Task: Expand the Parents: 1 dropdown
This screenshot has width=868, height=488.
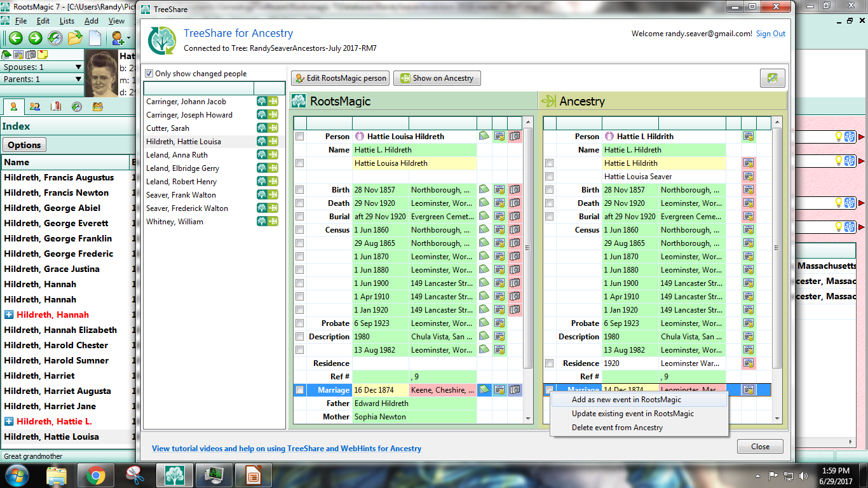Action: click(78, 79)
